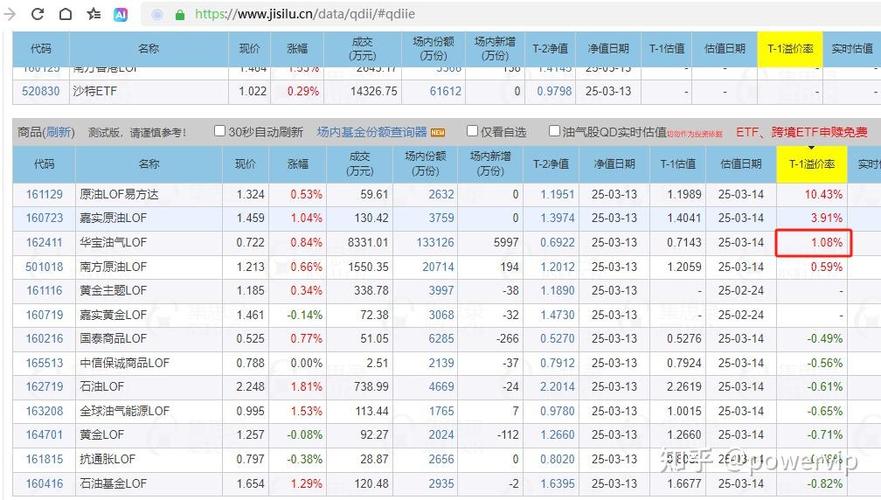
Task: Reload the page with refresh icon
Action: 37,14
